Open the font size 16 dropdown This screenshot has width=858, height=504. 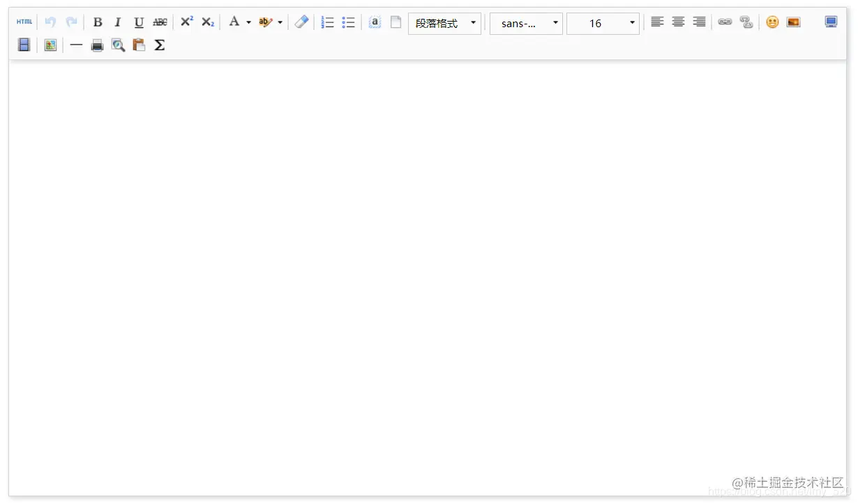click(603, 23)
